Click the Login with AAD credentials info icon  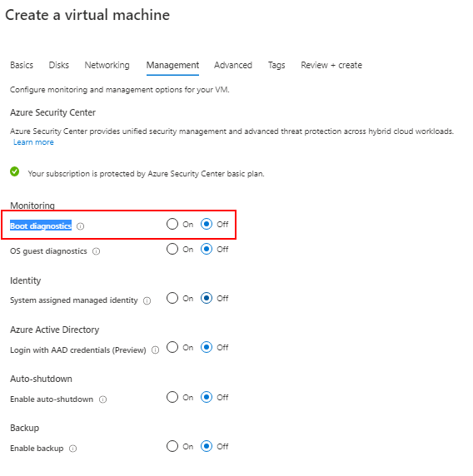point(155,350)
